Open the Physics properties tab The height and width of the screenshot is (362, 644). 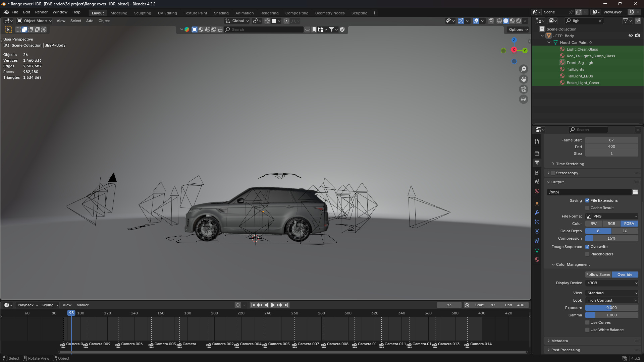pos(537,231)
